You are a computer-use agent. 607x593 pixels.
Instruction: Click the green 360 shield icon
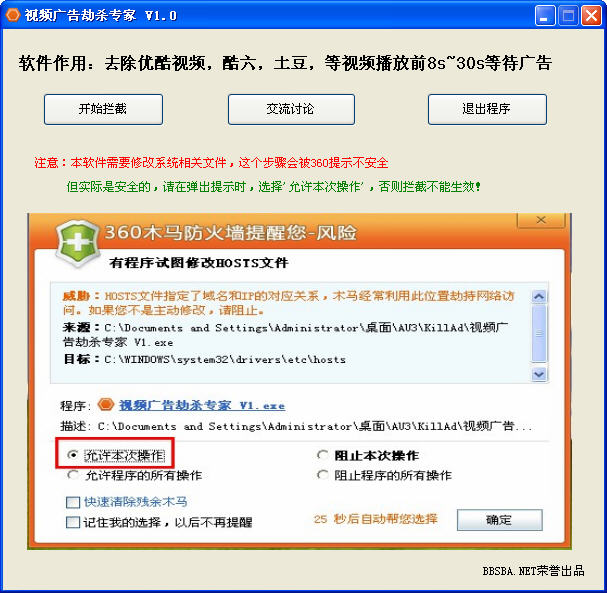click(77, 243)
